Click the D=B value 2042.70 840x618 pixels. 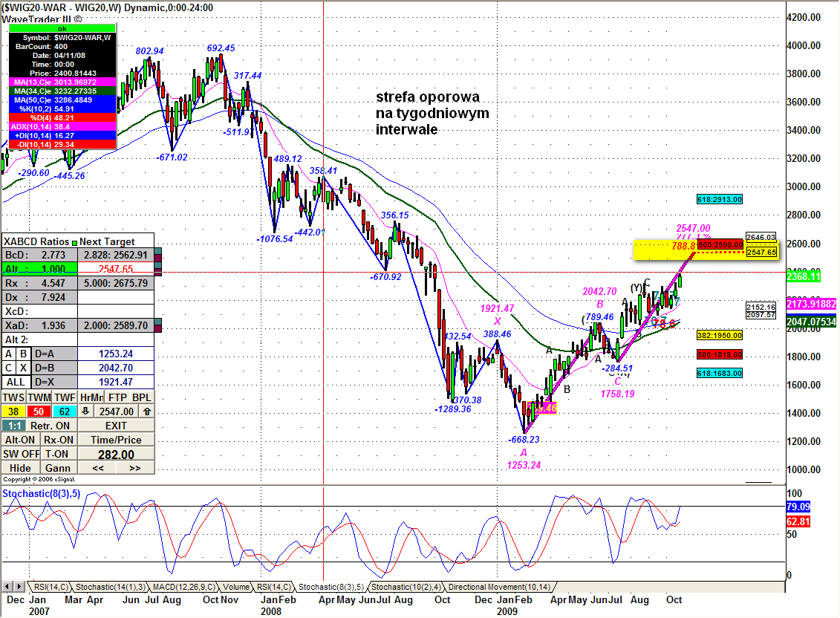pyautogui.click(x=116, y=368)
